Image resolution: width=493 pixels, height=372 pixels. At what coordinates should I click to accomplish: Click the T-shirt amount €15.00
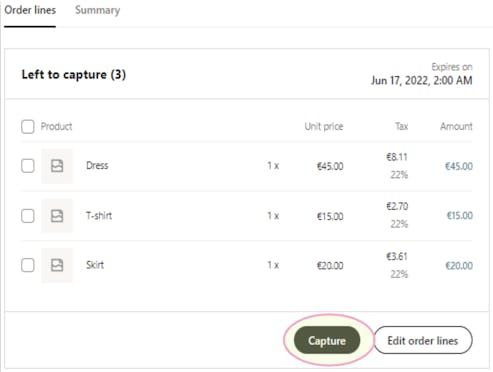pyautogui.click(x=460, y=216)
